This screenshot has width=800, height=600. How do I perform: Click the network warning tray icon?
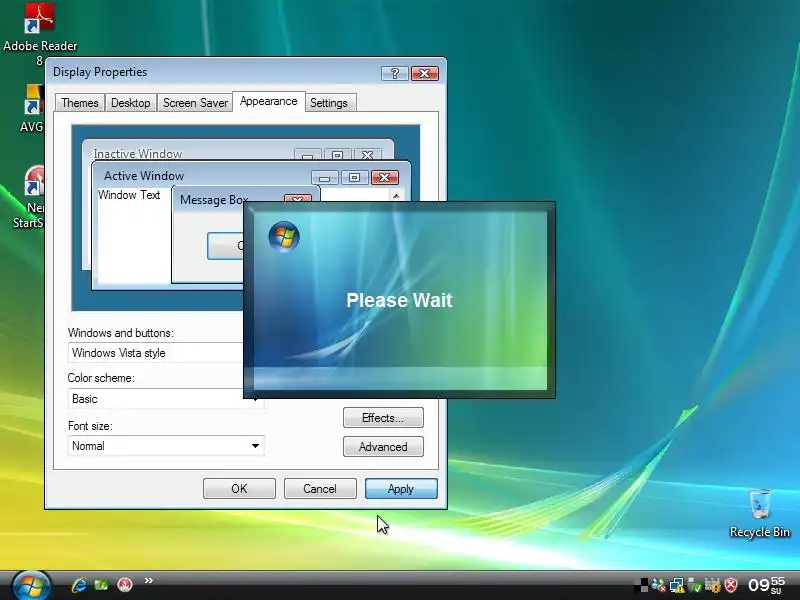point(677,585)
